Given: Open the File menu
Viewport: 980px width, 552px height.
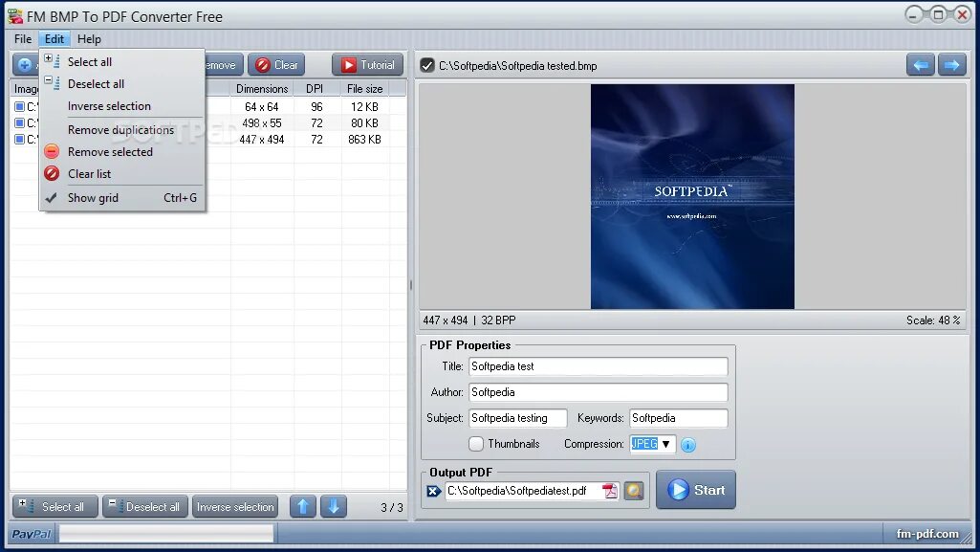Looking at the screenshot, I should coord(23,39).
